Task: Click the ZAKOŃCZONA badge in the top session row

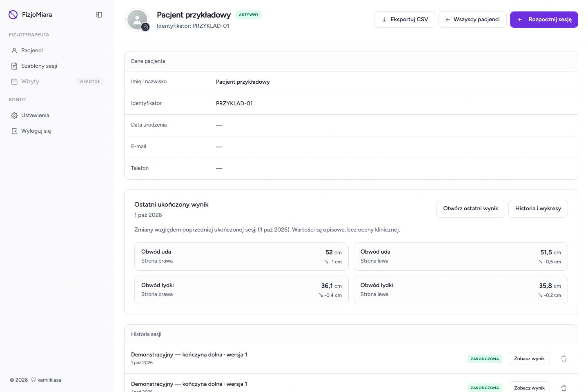Action: click(x=485, y=359)
